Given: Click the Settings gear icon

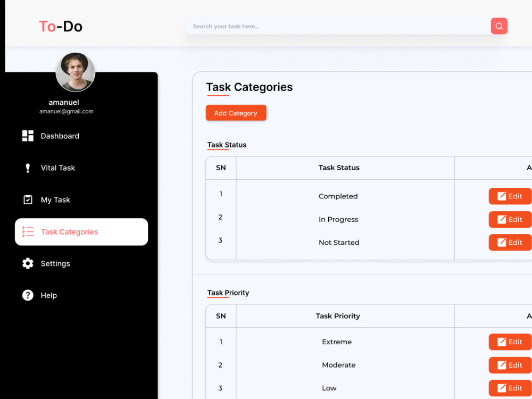Looking at the screenshot, I should pos(28,263).
